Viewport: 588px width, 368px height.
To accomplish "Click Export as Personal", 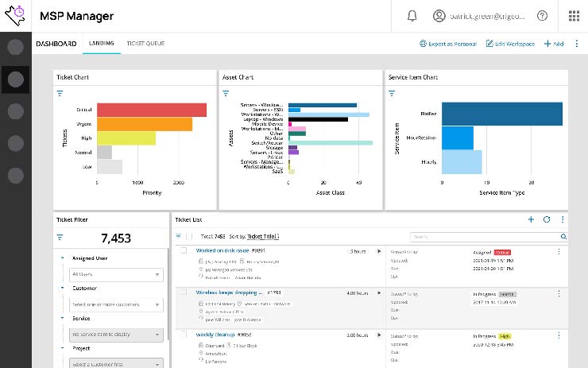I will (x=447, y=44).
